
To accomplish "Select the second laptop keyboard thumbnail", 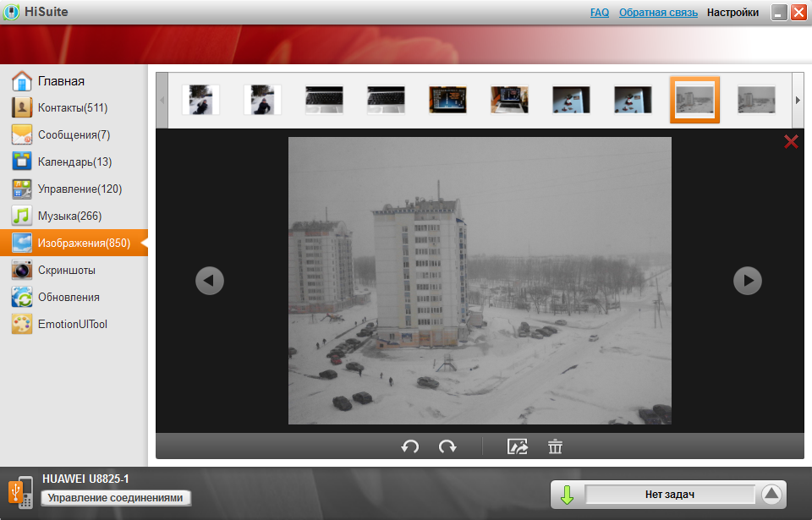I will tap(386, 100).
